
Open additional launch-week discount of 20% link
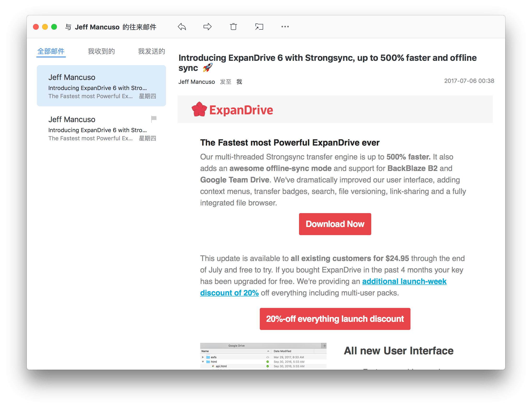tap(404, 282)
